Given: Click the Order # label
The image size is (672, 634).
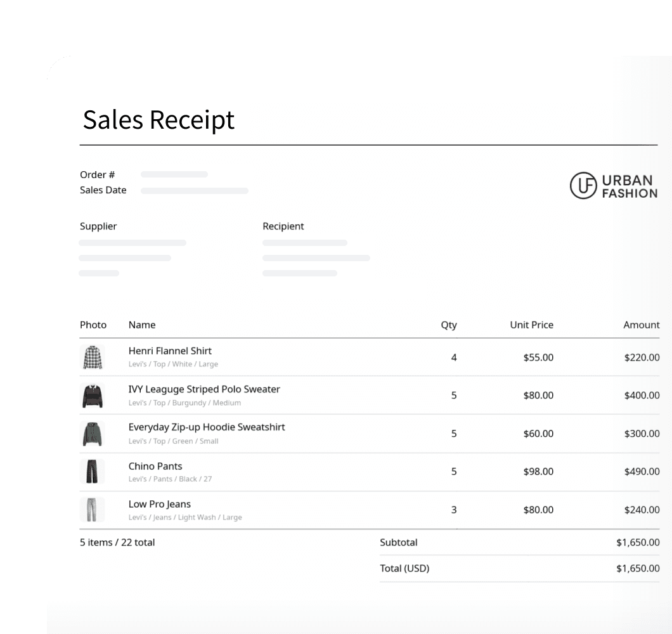Looking at the screenshot, I should click(x=97, y=174).
